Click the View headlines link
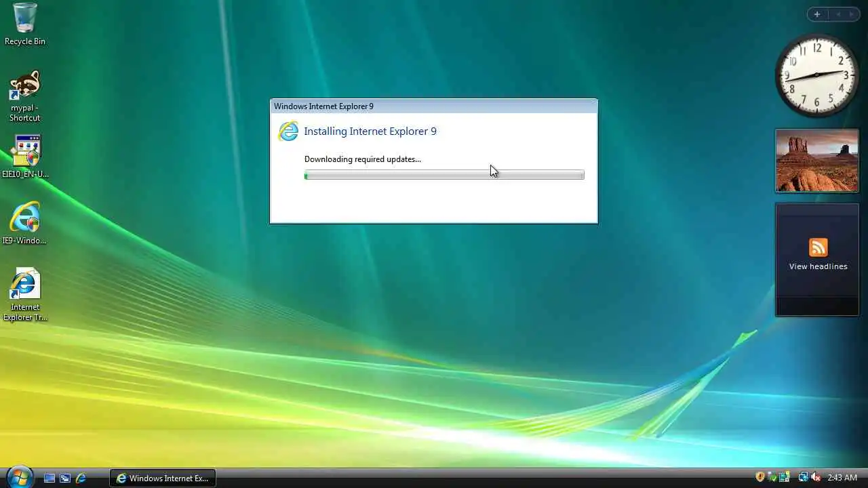 [x=818, y=266]
